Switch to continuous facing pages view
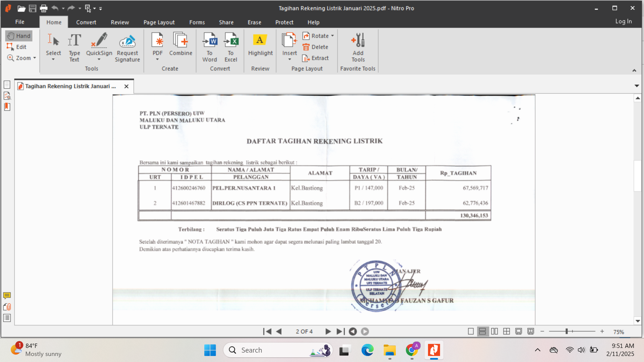 pyautogui.click(x=506, y=331)
